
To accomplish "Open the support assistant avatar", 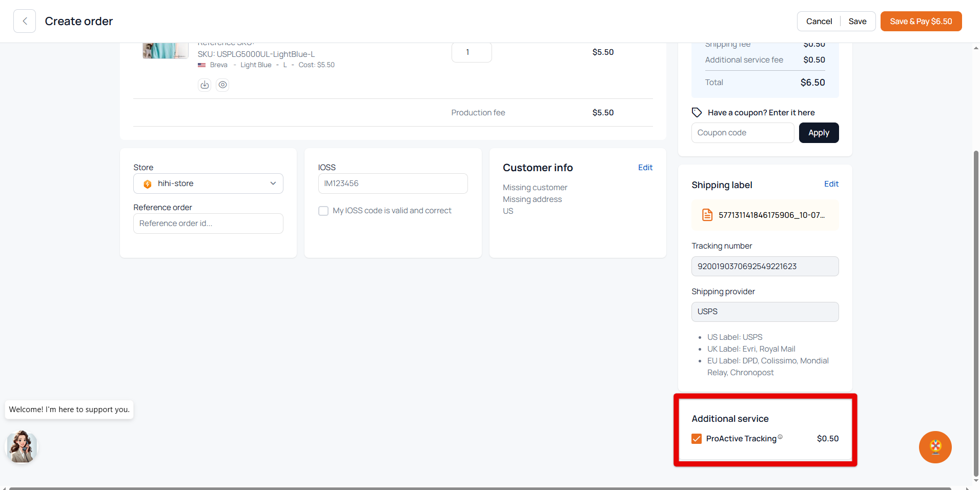I will [22, 446].
